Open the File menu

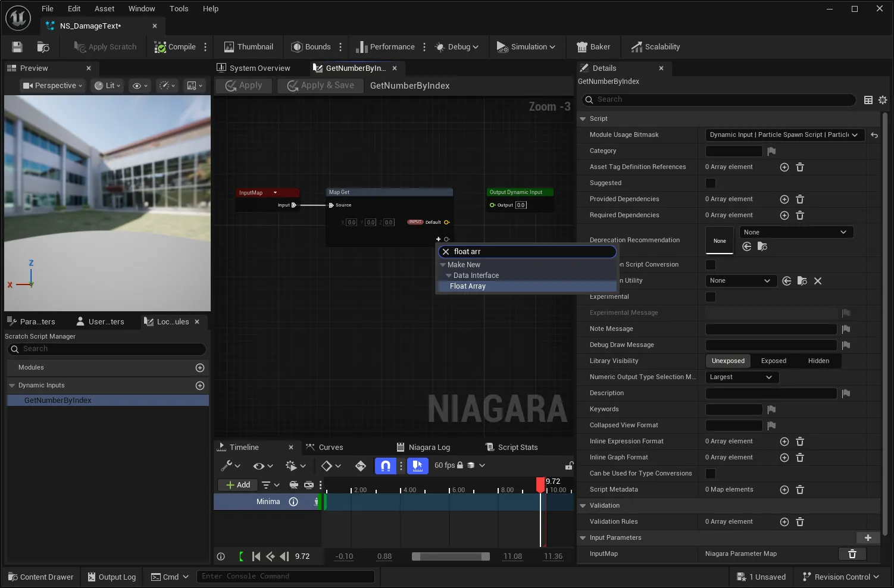coord(48,9)
